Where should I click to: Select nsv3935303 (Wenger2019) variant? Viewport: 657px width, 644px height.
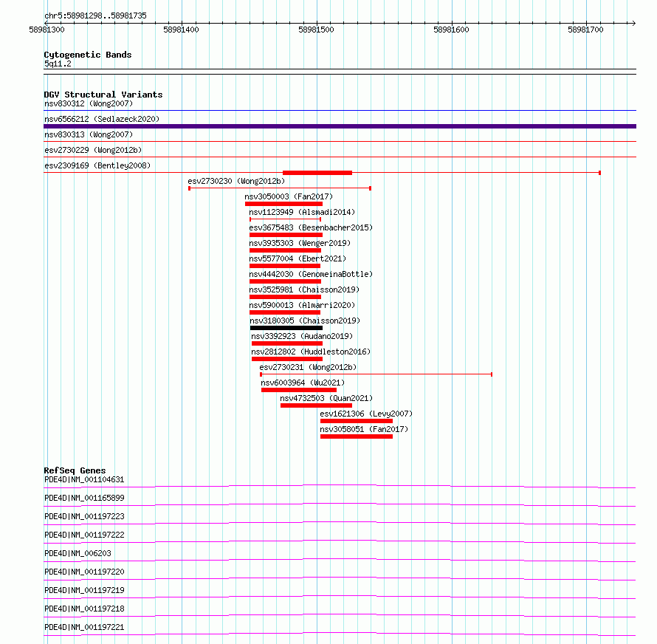point(300,243)
